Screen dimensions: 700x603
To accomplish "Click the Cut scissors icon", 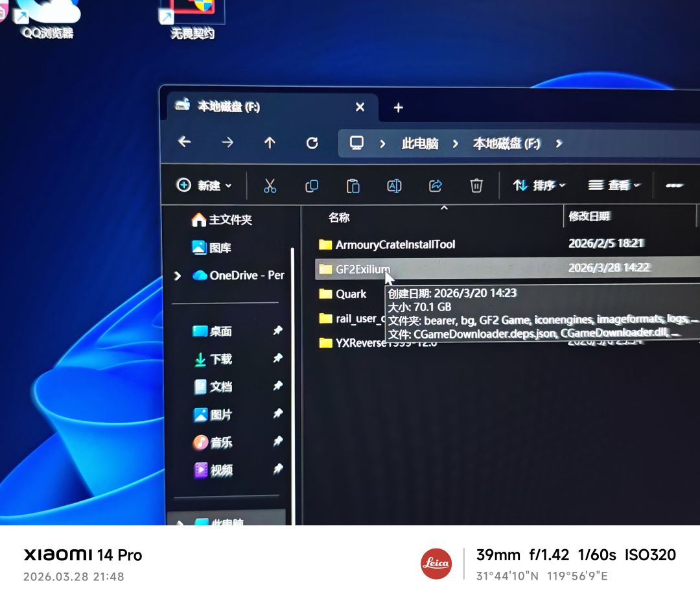I will click(x=270, y=185).
